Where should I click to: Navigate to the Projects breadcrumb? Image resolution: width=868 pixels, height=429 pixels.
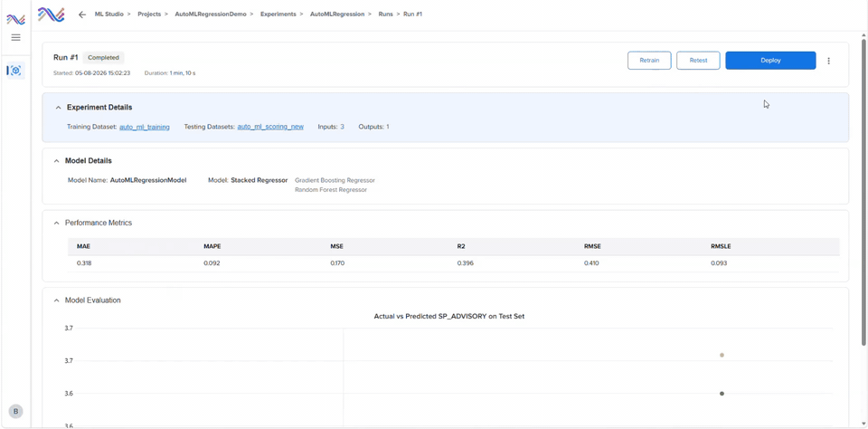[149, 14]
